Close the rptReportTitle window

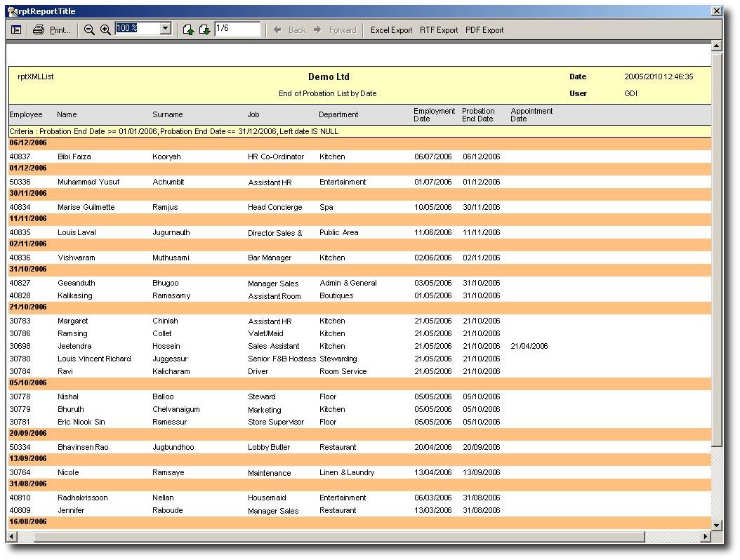(x=716, y=11)
